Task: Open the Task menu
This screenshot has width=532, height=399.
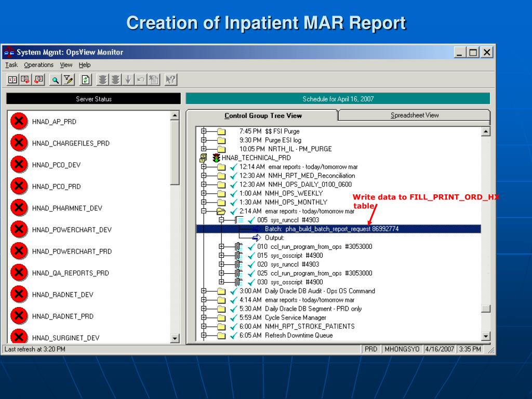Action: [11, 65]
